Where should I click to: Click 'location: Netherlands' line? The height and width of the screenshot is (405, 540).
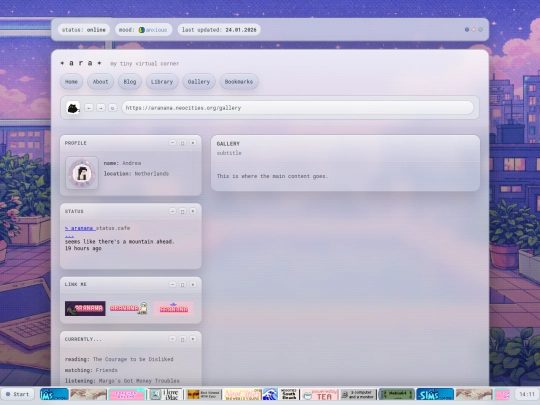pyautogui.click(x=136, y=174)
